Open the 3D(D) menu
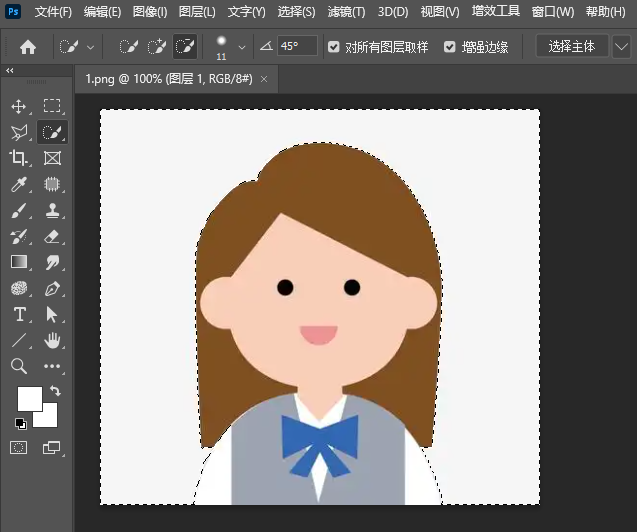Viewport: 637px width, 532px height. [x=393, y=12]
